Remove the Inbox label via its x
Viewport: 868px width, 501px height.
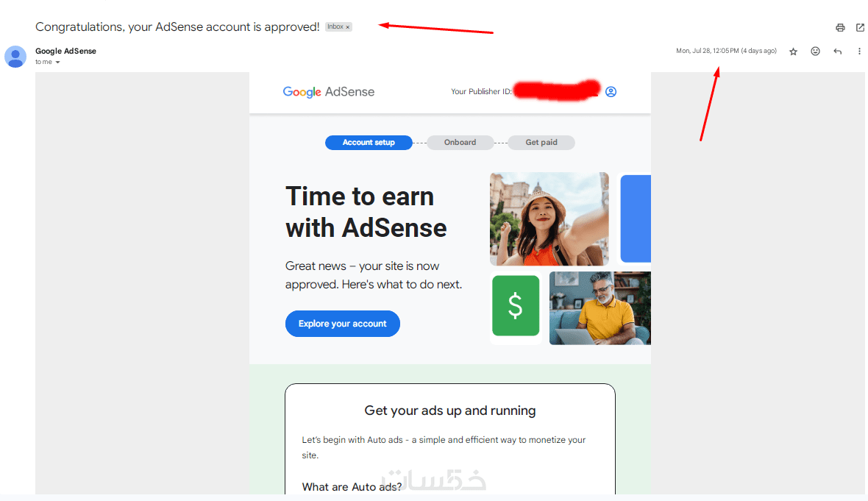348,27
